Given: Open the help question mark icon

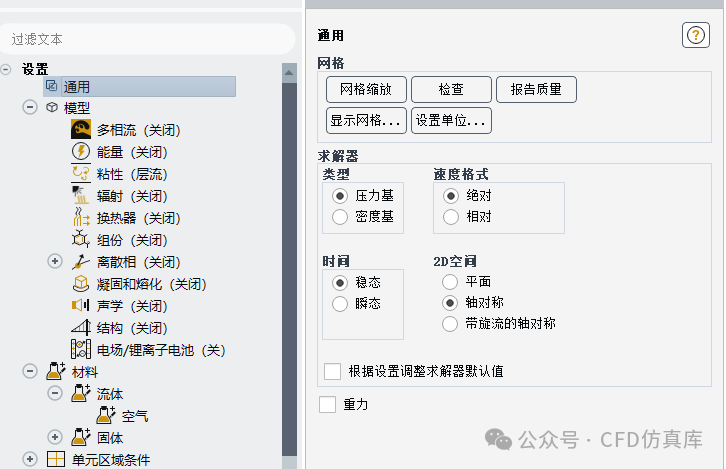Looking at the screenshot, I should click(x=695, y=35).
